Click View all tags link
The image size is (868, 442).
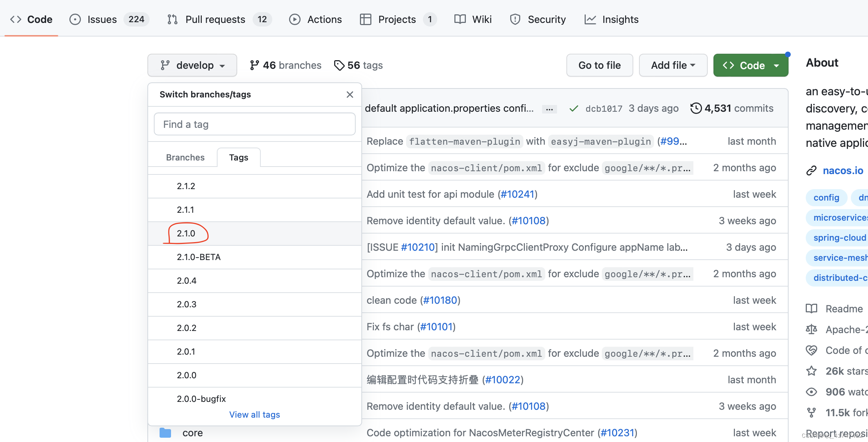coord(254,414)
